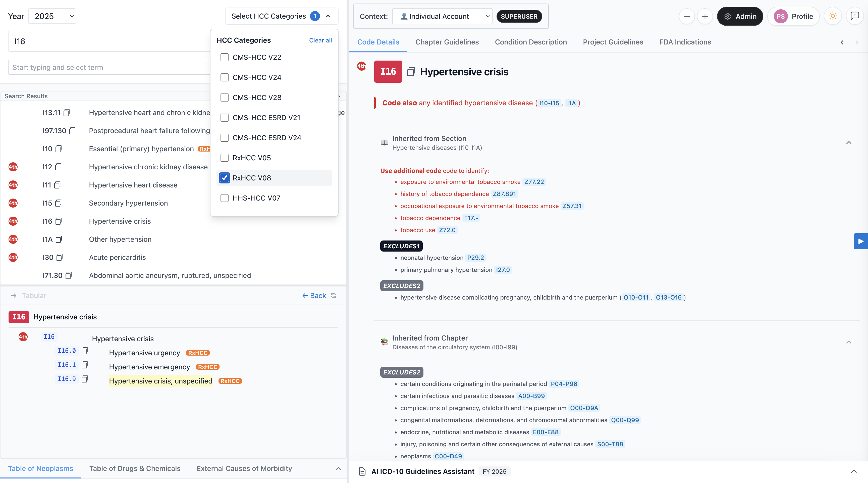Screen dimensions: 868x483
Task: Copy code I16.1 in tabular list
Action: point(85,365)
